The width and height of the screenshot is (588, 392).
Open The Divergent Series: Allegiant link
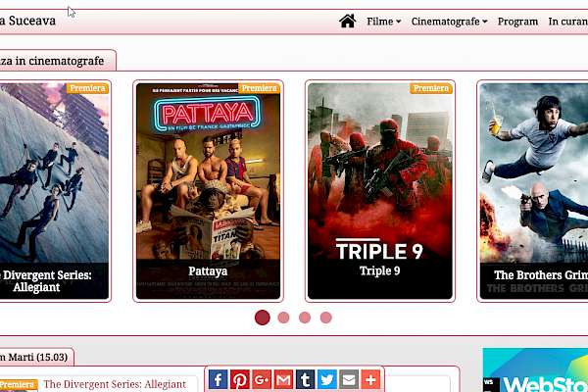[x=115, y=385]
